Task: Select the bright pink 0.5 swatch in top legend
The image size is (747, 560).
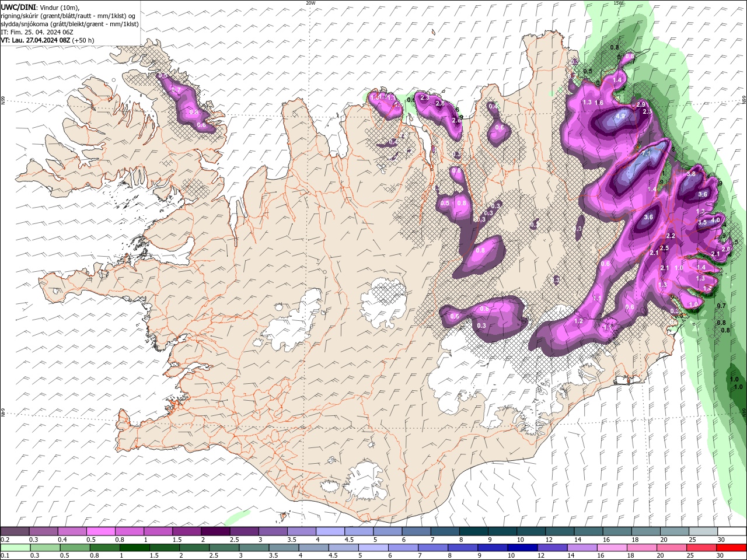Action: (x=100, y=531)
